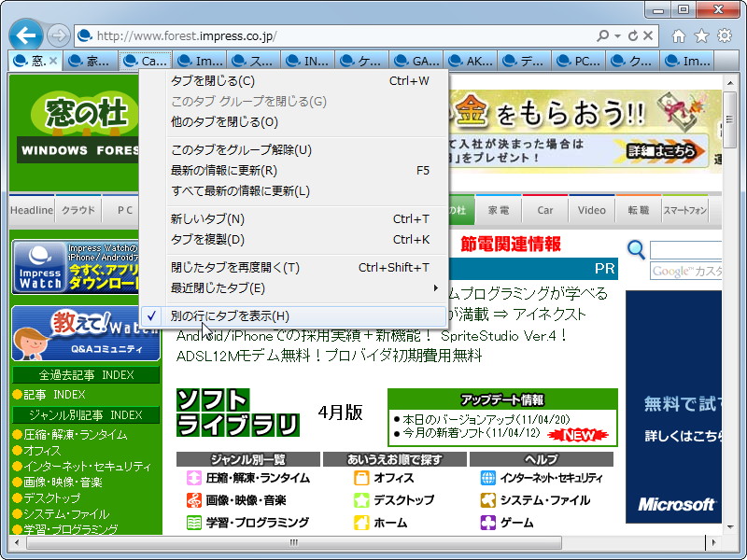Image resolution: width=747 pixels, height=560 pixels.
Task: Click the ゲーム category icon
Action: click(487, 523)
